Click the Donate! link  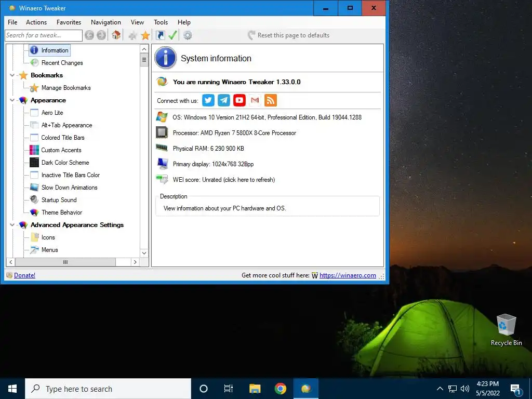point(24,275)
